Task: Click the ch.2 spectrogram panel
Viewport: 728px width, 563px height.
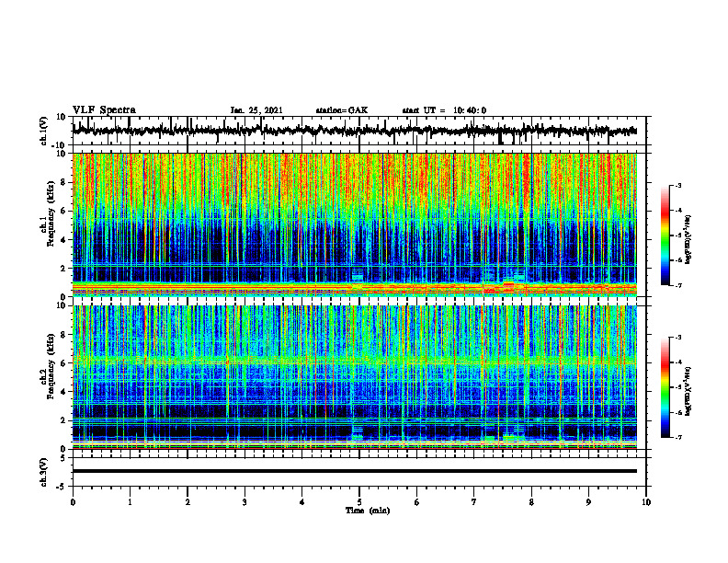Action: pyautogui.click(x=355, y=377)
